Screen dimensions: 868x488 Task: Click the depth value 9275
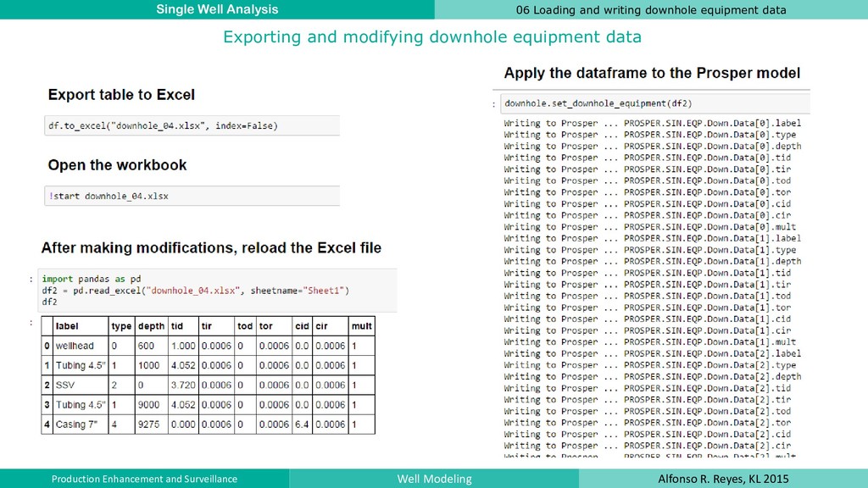tap(151, 424)
